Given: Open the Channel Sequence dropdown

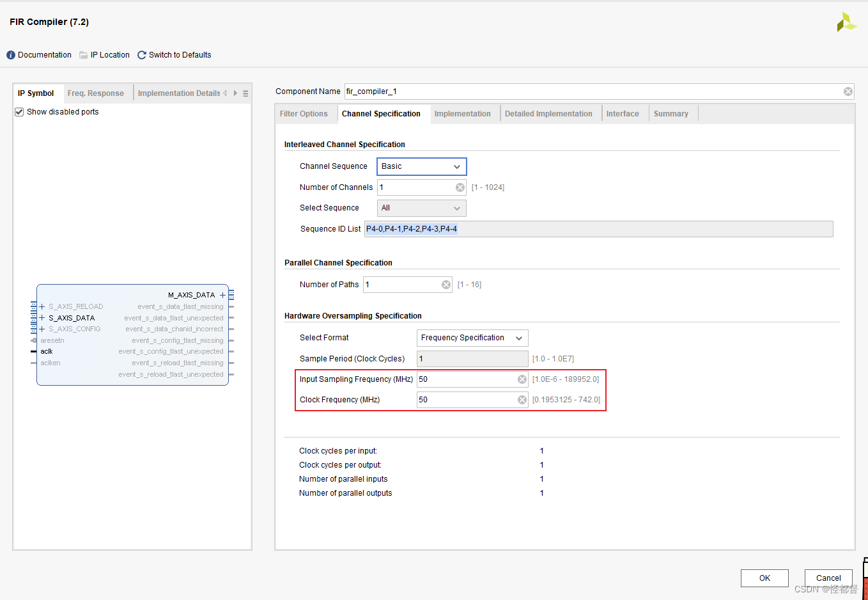Looking at the screenshot, I should (422, 166).
